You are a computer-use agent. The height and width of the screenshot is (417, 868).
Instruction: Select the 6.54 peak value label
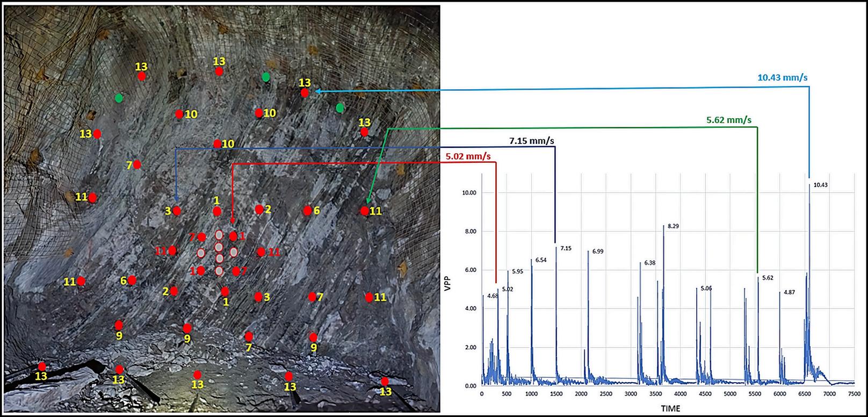click(x=541, y=260)
